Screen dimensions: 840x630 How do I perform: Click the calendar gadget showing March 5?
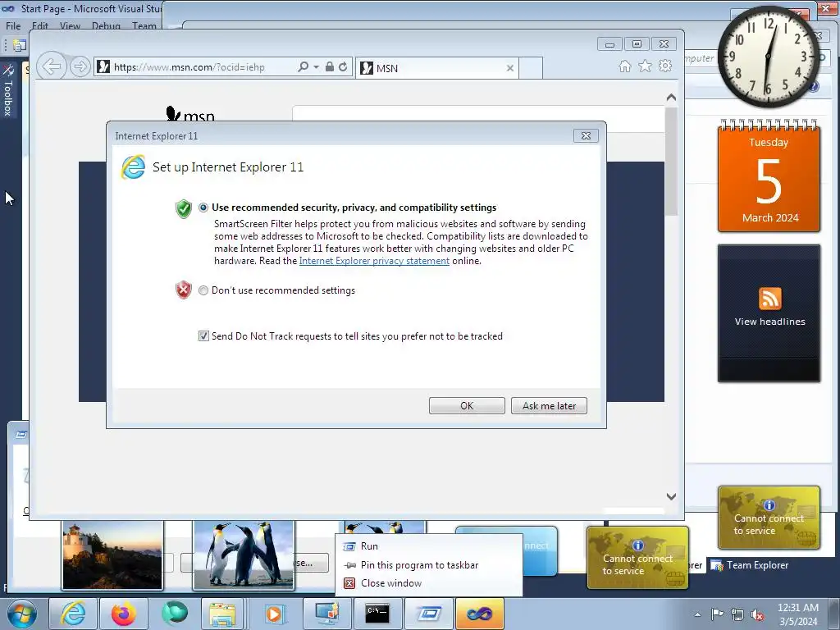(769, 176)
